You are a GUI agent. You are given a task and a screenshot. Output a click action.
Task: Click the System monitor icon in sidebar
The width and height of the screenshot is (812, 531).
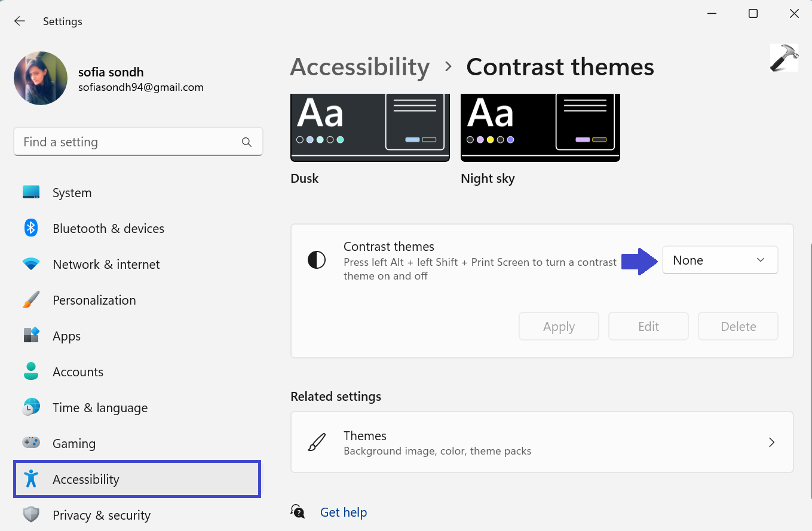pyautogui.click(x=31, y=192)
